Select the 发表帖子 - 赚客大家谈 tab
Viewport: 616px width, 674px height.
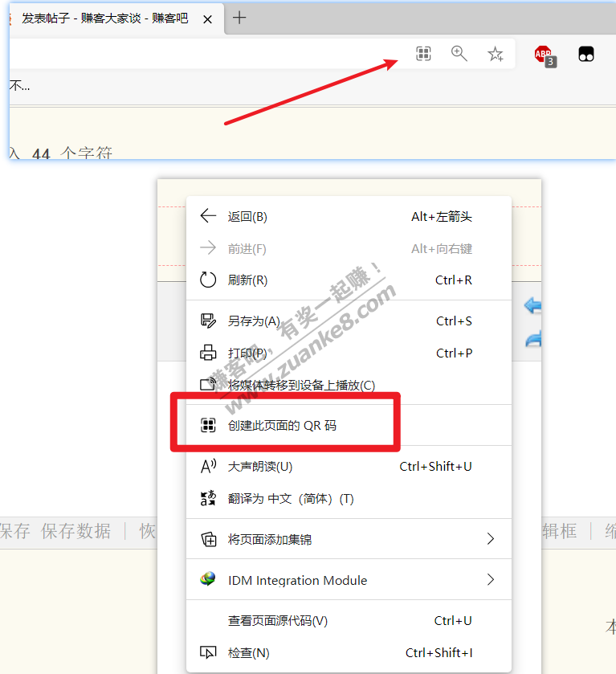click(x=104, y=18)
